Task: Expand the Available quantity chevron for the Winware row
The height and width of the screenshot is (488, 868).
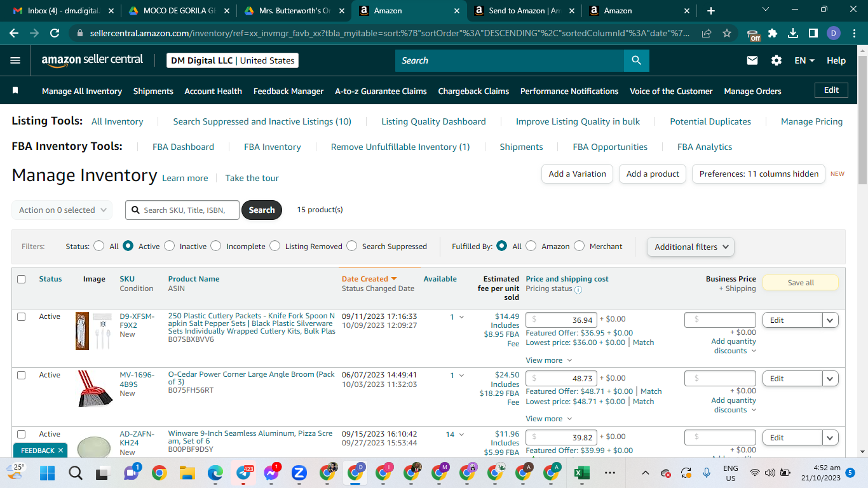Action: 462,435
